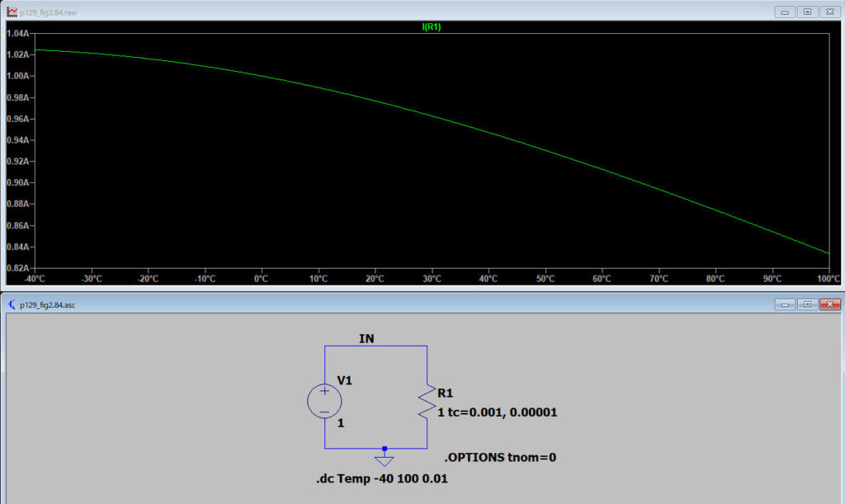Image resolution: width=845 pixels, height=504 pixels.
Task: Click the waveform window's title bar icon
Action: click(x=12, y=12)
